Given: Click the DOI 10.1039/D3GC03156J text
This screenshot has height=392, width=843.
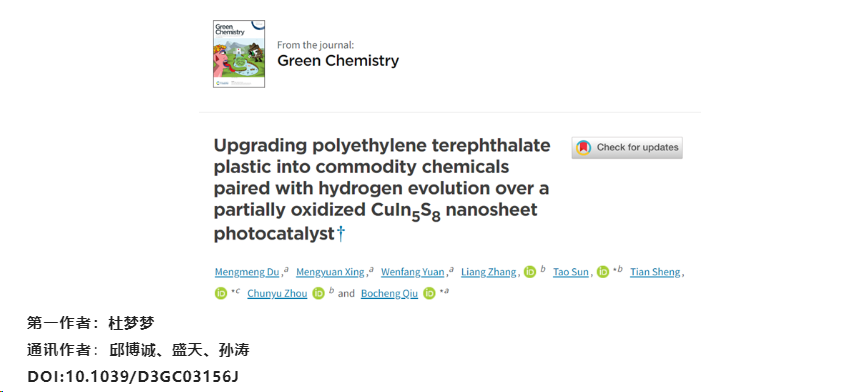Looking at the screenshot, I should pyautogui.click(x=133, y=377).
